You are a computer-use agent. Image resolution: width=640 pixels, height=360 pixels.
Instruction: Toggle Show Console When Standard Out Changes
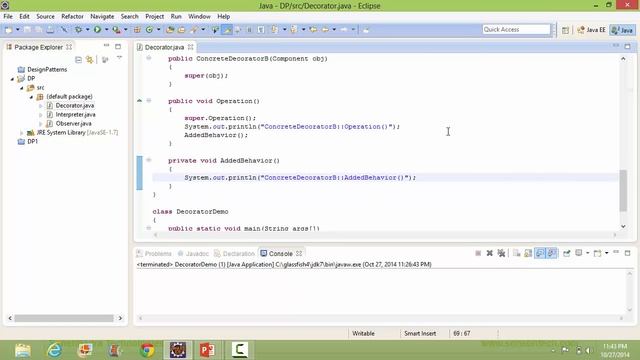pyautogui.click(x=540, y=253)
